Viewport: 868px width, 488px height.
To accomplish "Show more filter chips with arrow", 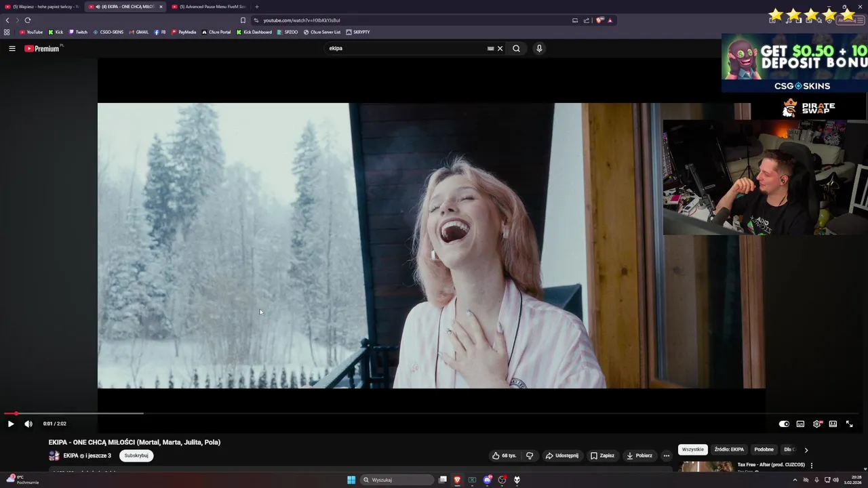I will pos(806,450).
